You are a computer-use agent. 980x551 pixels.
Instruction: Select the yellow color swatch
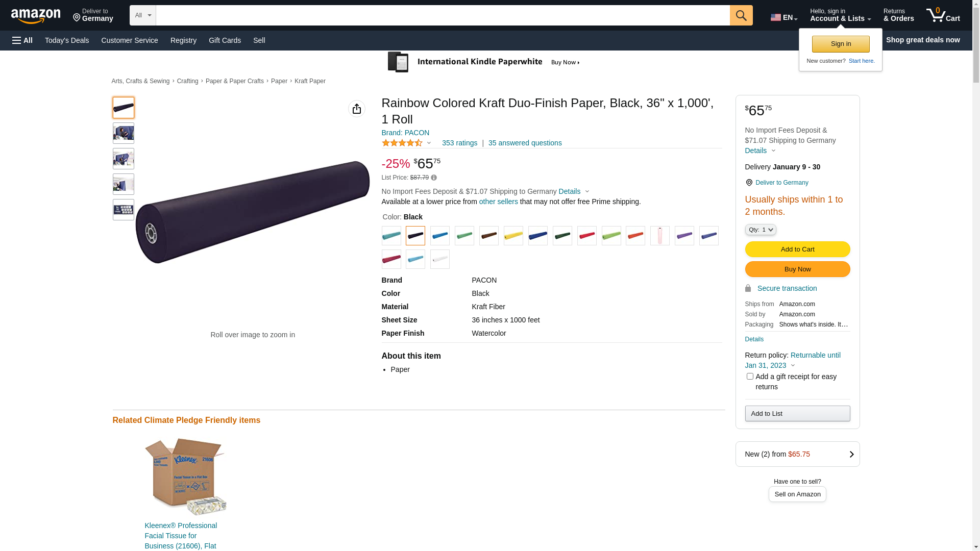click(513, 236)
